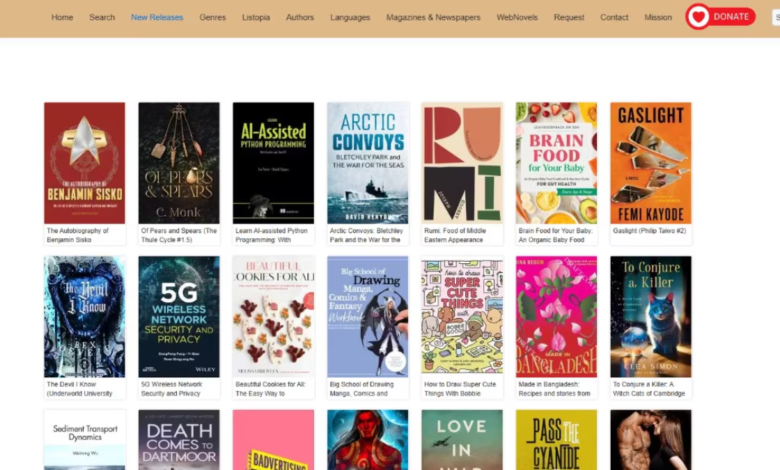This screenshot has width=780, height=470.
Task: Open the Sediment Transport Dynamics cover
Action: [85, 440]
